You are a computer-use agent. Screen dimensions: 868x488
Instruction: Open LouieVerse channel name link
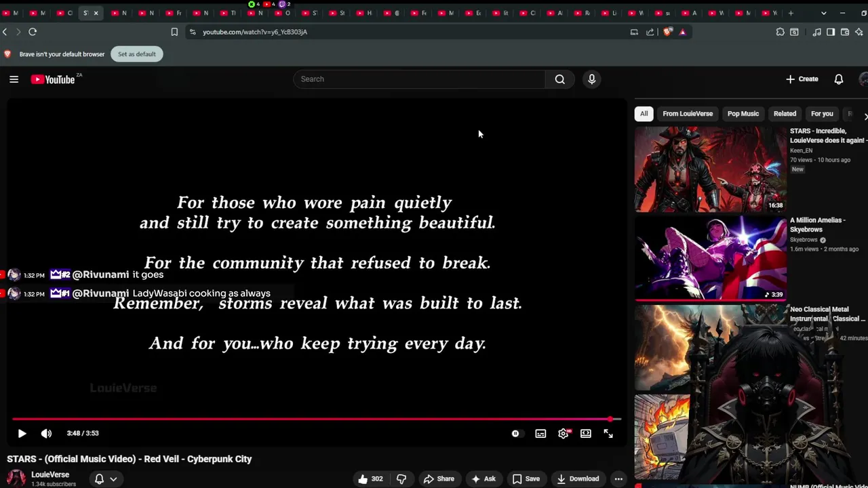point(50,474)
